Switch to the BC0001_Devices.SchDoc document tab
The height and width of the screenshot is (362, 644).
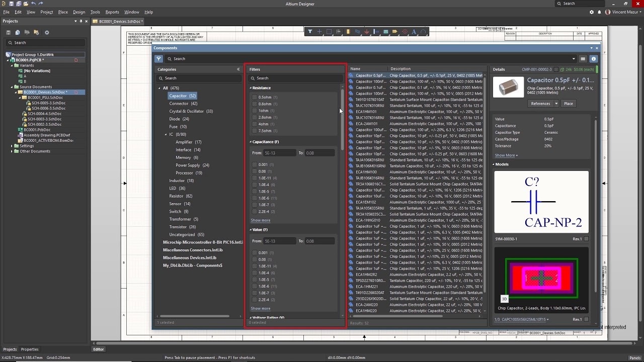tap(118, 22)
